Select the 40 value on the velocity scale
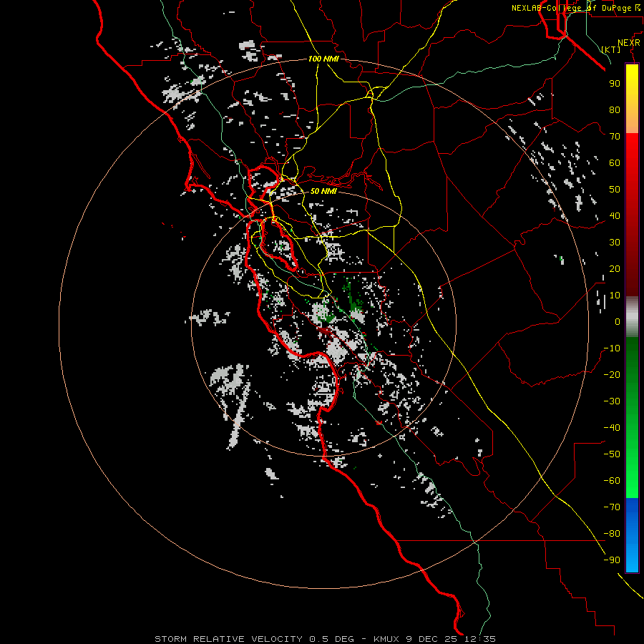The image size is (644, 644). coord(615,215)
